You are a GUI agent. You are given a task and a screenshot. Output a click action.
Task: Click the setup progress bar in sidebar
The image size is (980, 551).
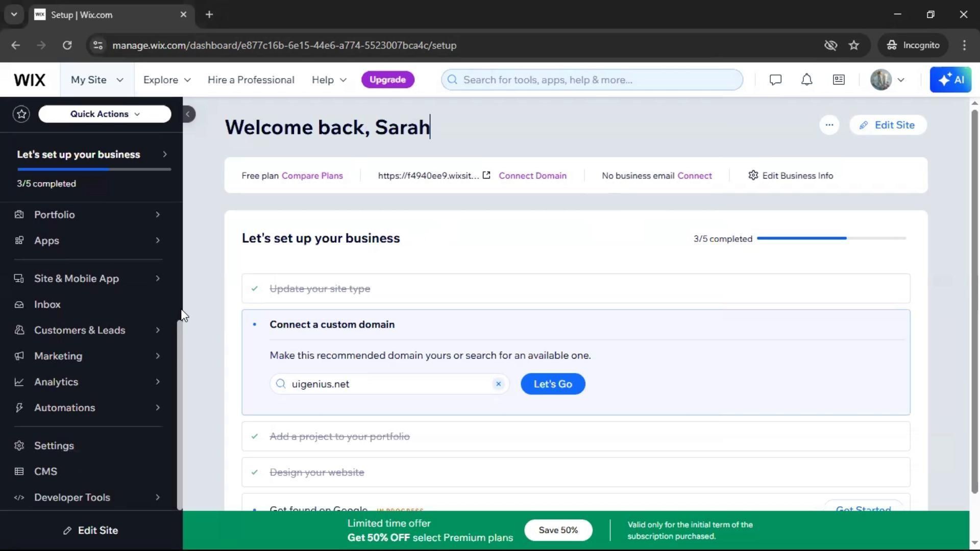pyautogui.click(x=94, y=169)
